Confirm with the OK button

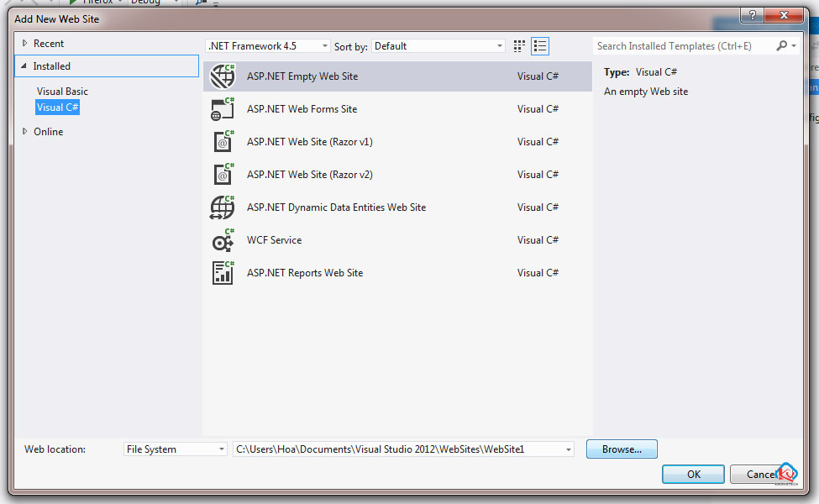coord(693,475)
